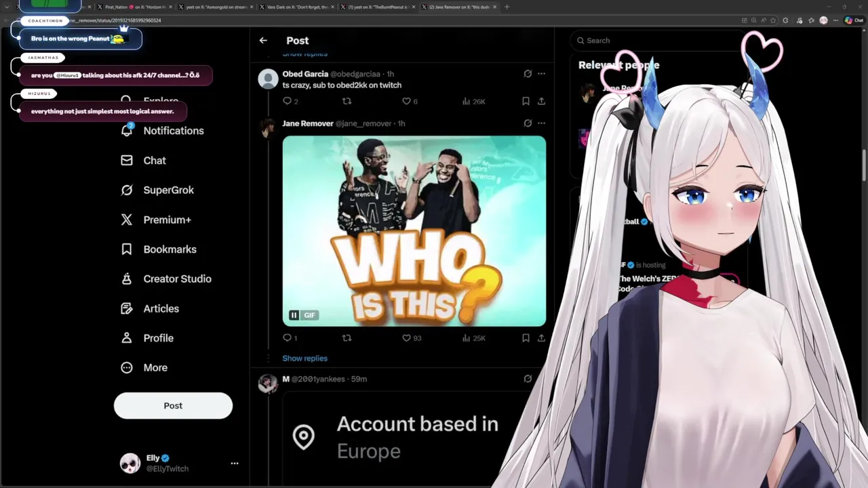The width and height of the screenshot is (868, 488).
Task: Switch to the Asmongold on stream tab
Action: tap(216, 7)
